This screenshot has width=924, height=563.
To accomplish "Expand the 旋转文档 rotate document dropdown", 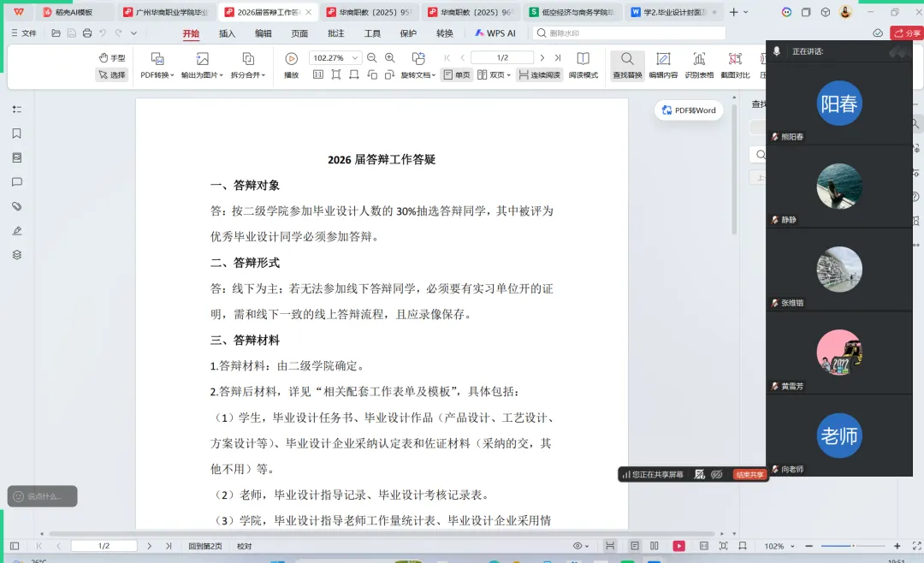I will [x=419, y=74].
